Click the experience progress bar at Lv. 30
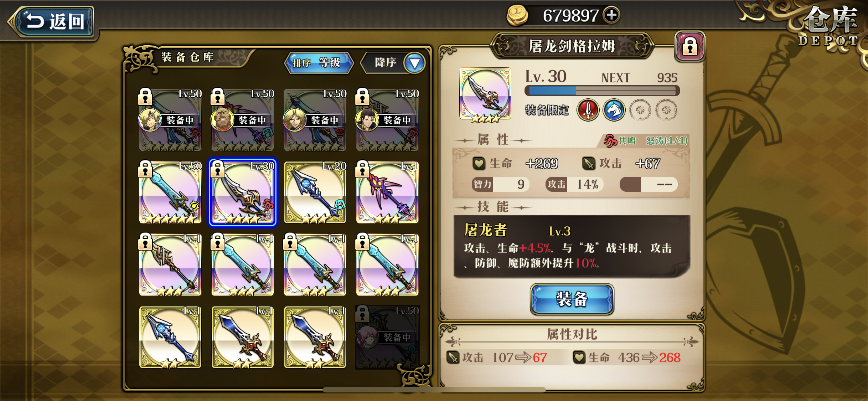Screen dimensions: 868x401 click(x=602, y=91)
